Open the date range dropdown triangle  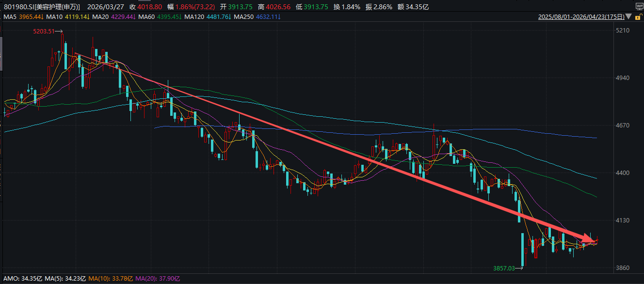pyautogui.click(x=628, y=17)
